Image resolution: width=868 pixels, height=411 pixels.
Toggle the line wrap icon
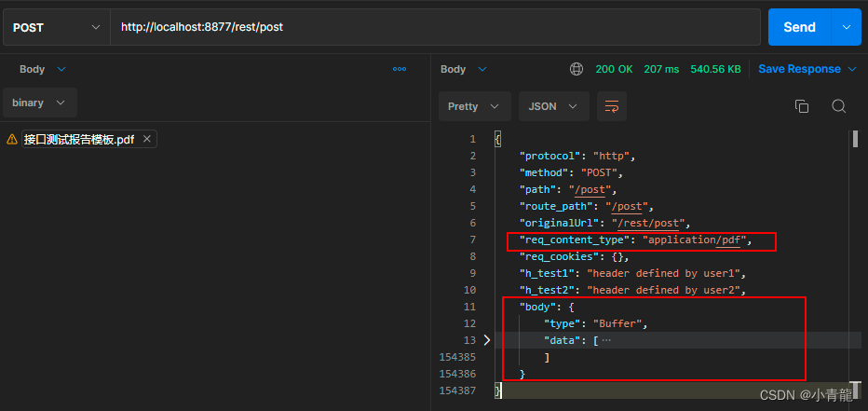[x=612, y=106]
